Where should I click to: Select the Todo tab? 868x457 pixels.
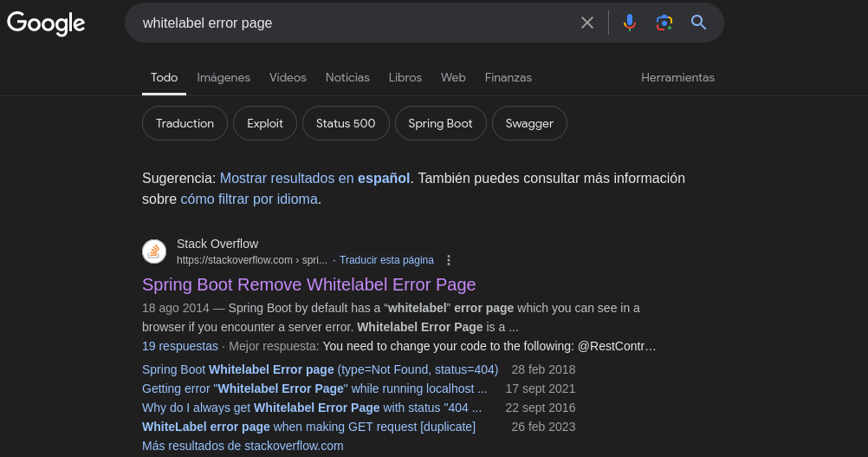click(x=165, y=77)
